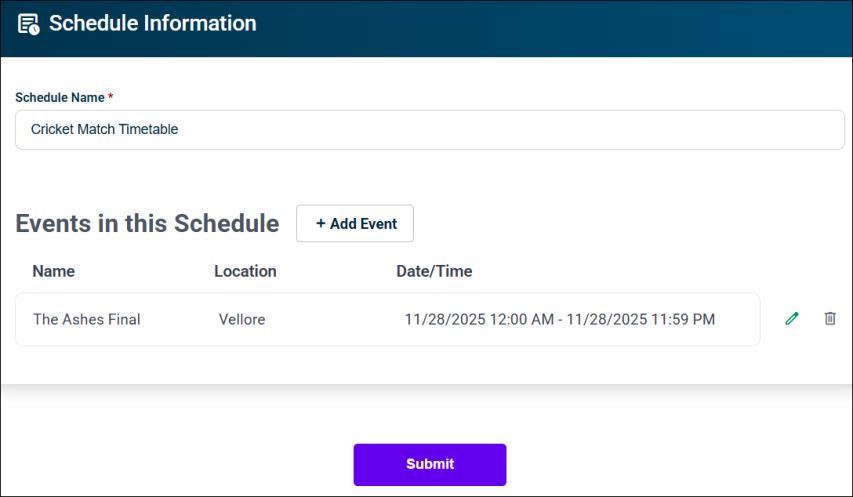Click the Events in this Schedule heading
This screenshot has width=853, height=497.
147,224
